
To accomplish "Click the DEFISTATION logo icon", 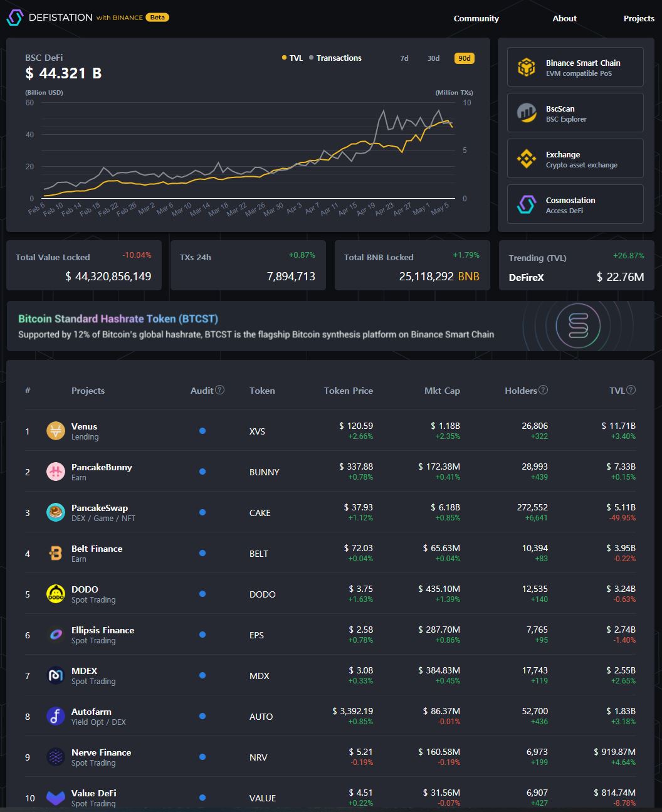I will coord(14,18).
